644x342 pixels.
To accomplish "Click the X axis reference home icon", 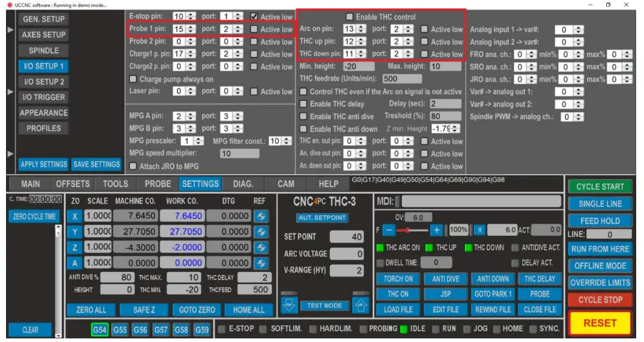I will (x=261, y=216).
